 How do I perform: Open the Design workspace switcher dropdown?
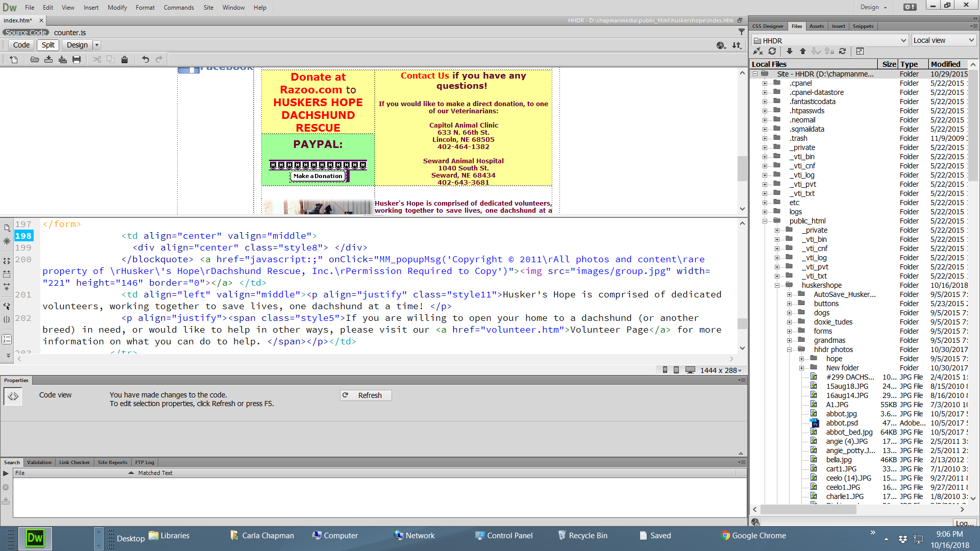pyautogui.click(x=874, y=7)
